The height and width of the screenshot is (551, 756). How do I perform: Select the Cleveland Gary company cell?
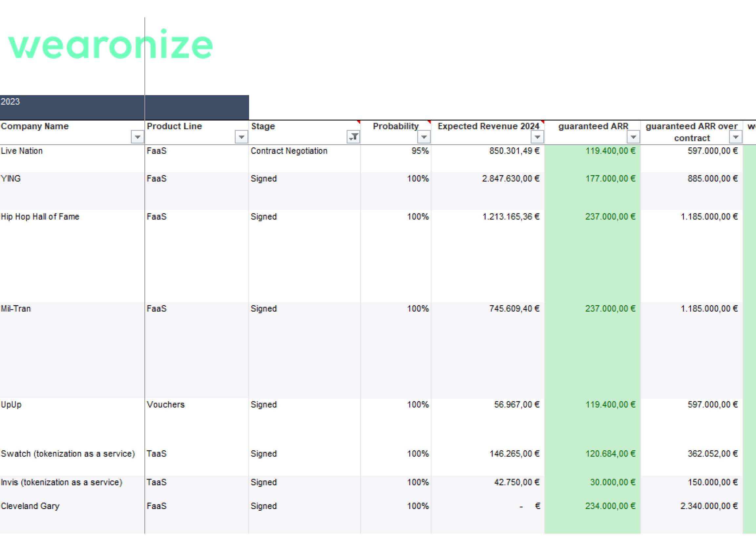72,517
